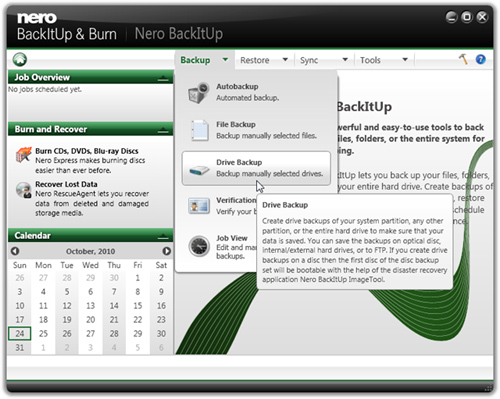Go to previous month in calendar

(15, 251)
